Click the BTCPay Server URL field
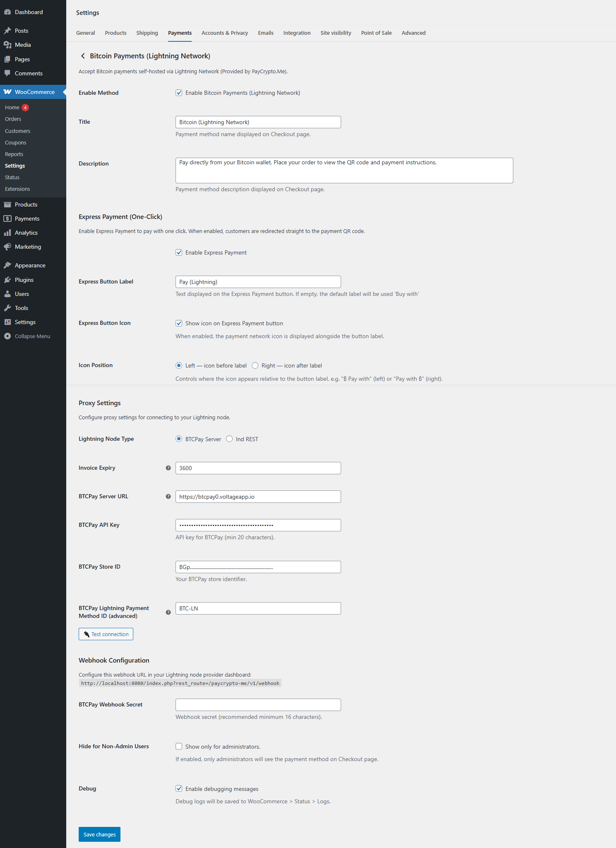This screenshot has width=616, height=848. (258, 497)
